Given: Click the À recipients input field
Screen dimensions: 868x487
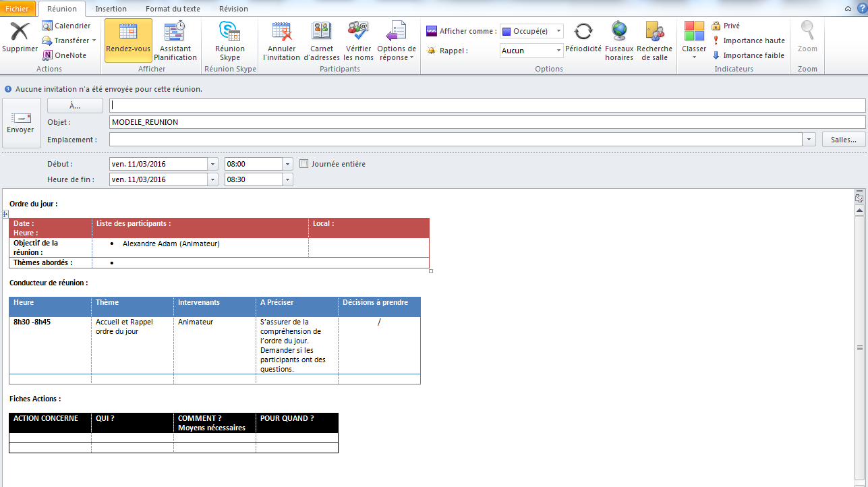Looking at the screenshot, I should click(x=487, y=105).
